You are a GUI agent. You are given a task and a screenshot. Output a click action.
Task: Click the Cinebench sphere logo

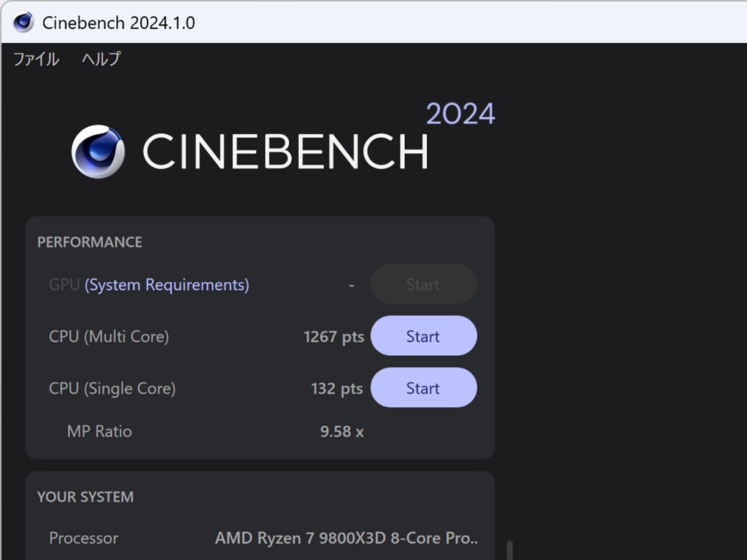tap(98, 152)
